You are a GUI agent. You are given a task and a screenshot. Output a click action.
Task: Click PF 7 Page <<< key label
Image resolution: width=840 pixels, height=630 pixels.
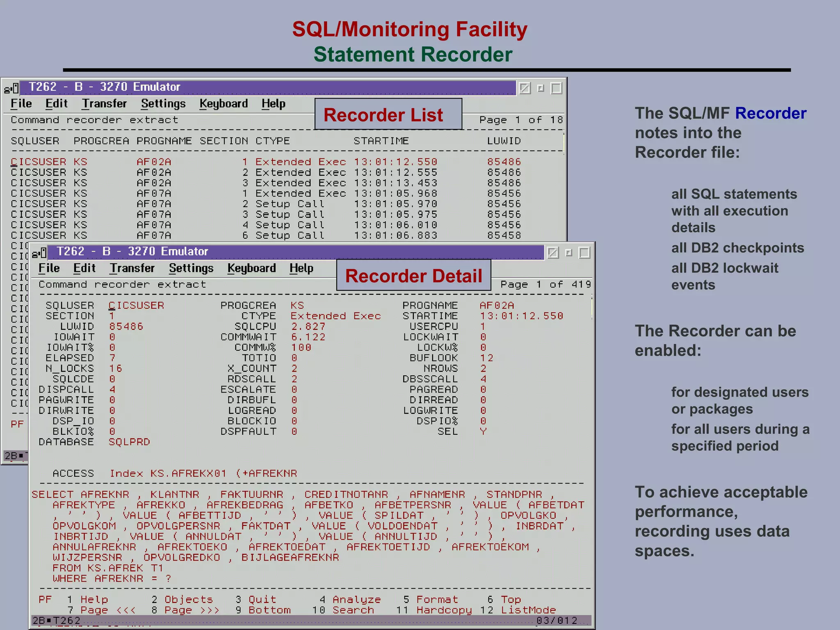101,610
